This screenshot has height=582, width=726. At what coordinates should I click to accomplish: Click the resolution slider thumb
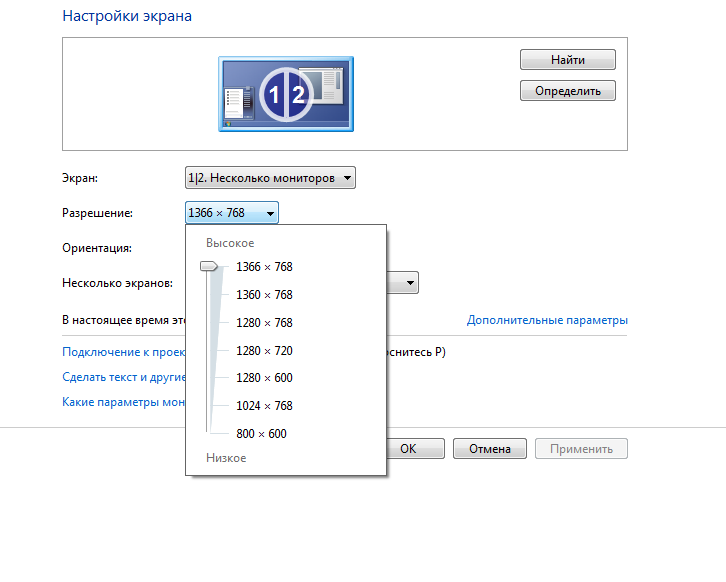[x=209, y=266]
